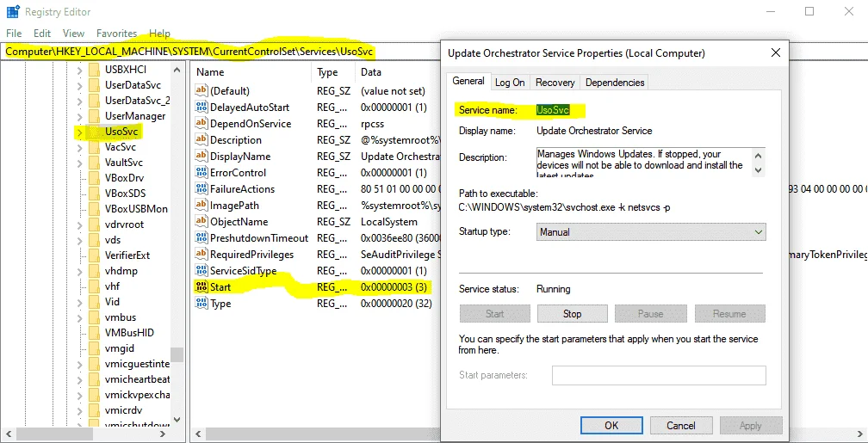This screenshot has height=443, width=868.
Task: Expand the UserDataSvc tree node
Action: tap(80, 85)
